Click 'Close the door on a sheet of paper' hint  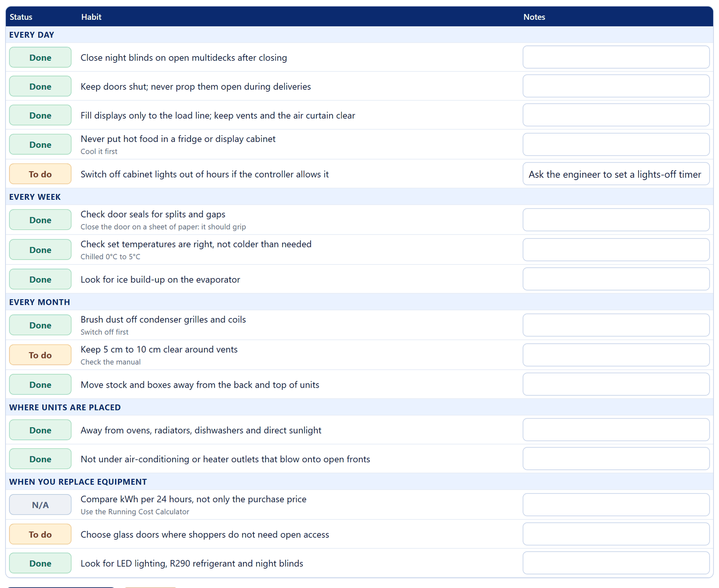[x=163, y=227]
